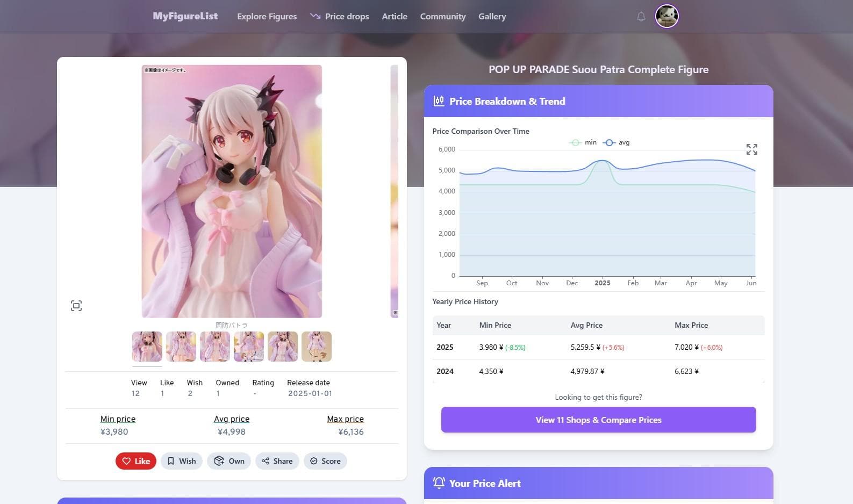Screen dimensions: 853x504
Task: Click the 7,020 ¥ max price cell
Action: [x=698, y=347]
